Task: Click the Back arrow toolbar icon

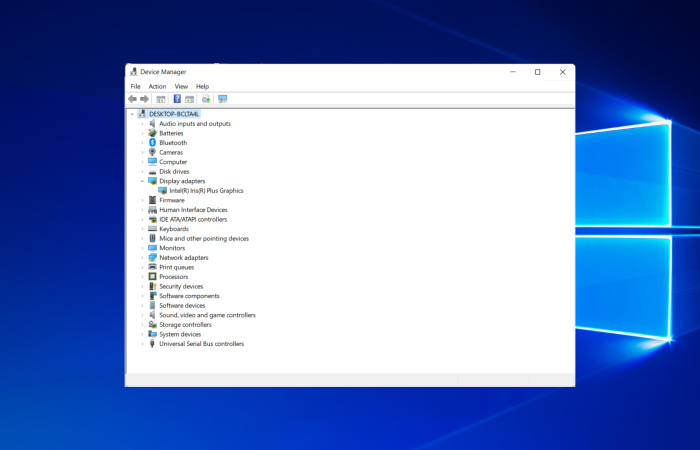Action: (132, 99)
